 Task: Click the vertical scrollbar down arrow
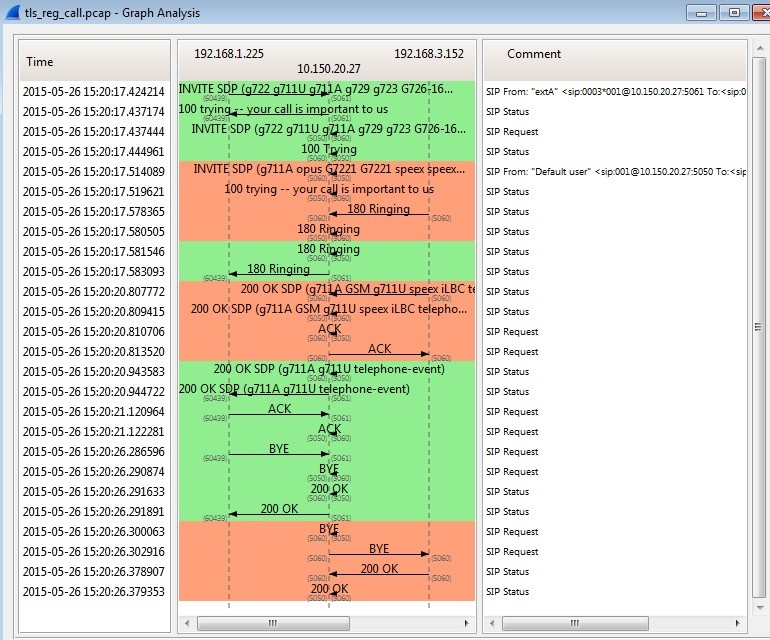coord(760,608)
